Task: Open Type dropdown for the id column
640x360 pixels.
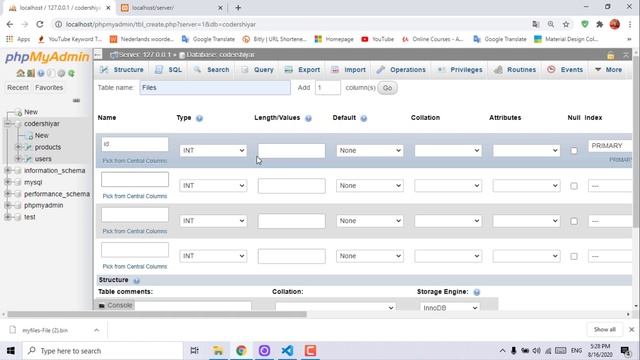Action: [x=213, y=151]
